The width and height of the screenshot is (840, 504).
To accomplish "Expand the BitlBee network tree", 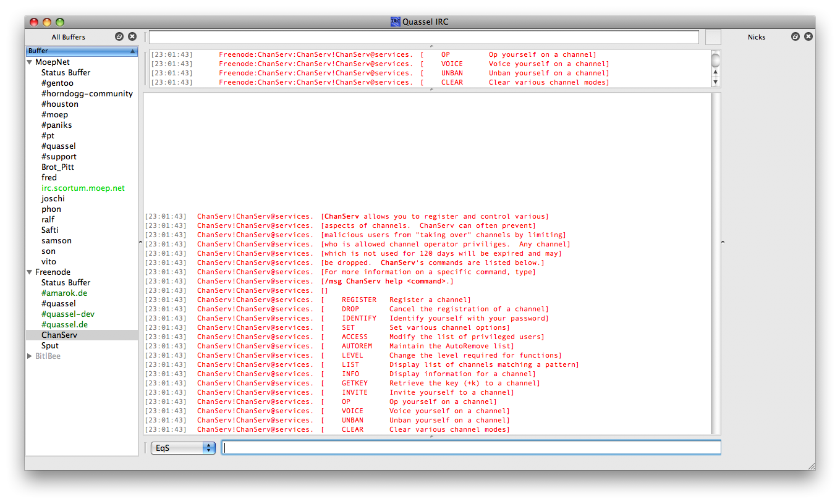I will pyautogui.click(x=30, y=356).
